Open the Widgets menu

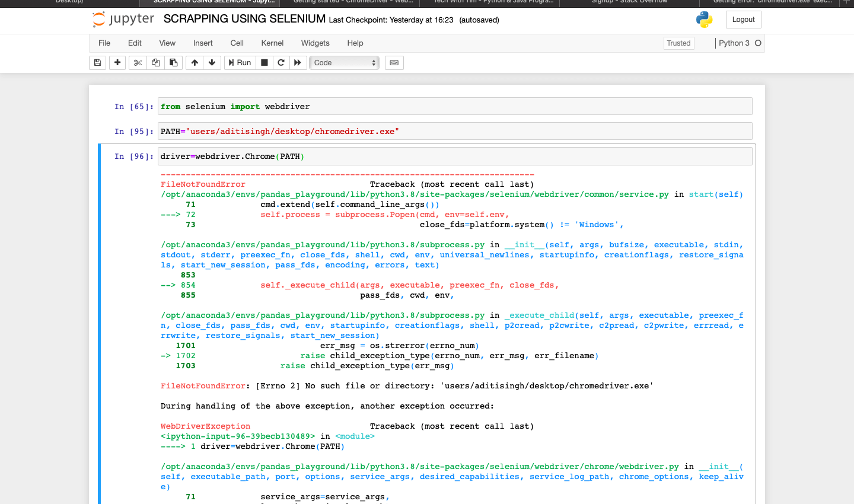(315, 43)
